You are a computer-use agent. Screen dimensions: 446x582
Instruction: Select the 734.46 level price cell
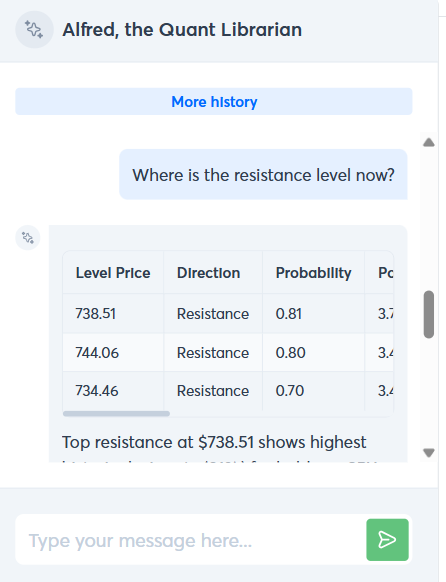point(113,391)
